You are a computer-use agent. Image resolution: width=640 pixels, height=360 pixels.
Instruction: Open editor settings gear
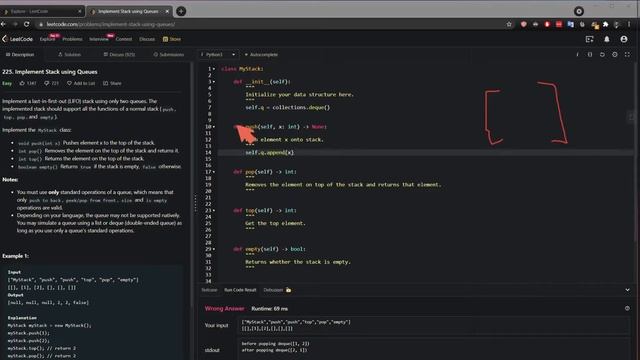click(615, 54)
